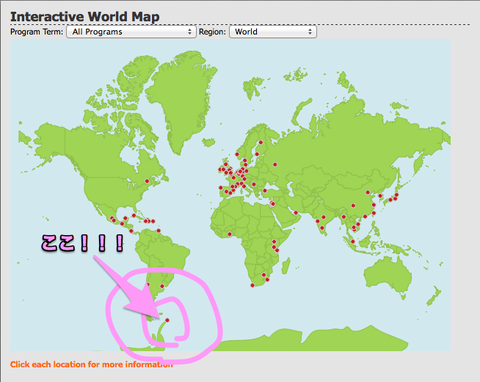Viewport: 480px width, 382px height.
Task: Select the red marker in Costa Rica
Action: (x=131, y=231)
